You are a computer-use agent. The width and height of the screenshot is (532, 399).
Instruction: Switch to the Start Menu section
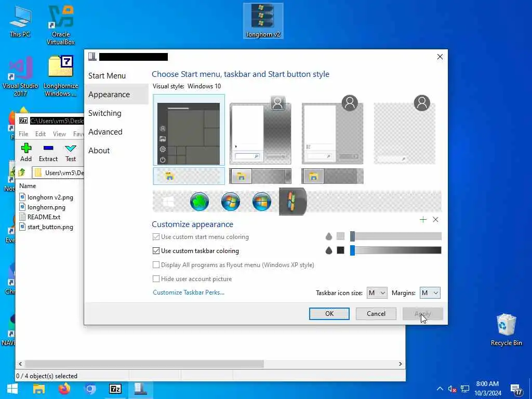click(107, 76)
